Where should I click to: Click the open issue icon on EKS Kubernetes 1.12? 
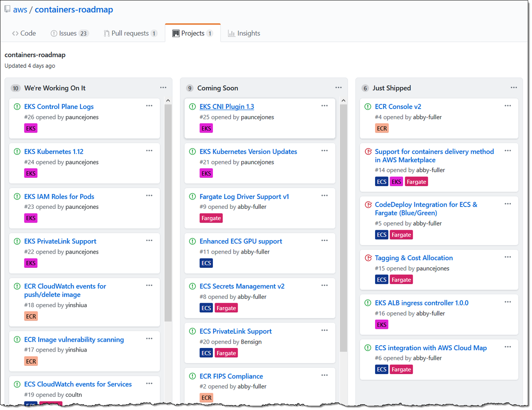pos(17,152)
